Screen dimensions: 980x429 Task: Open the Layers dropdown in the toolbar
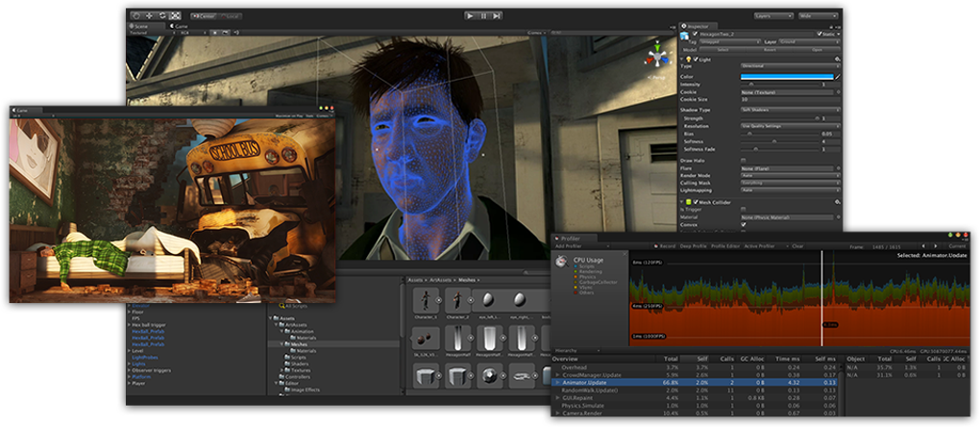[773, 16]
